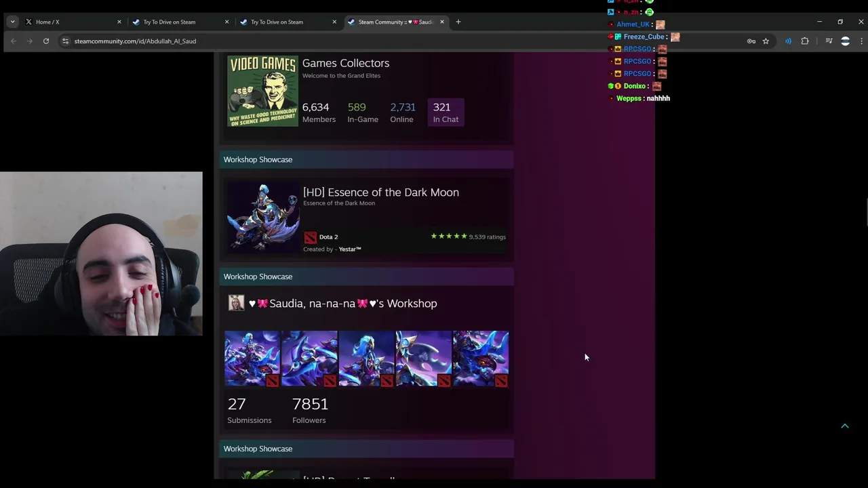View the 589 In-Game members

(363, 113)
